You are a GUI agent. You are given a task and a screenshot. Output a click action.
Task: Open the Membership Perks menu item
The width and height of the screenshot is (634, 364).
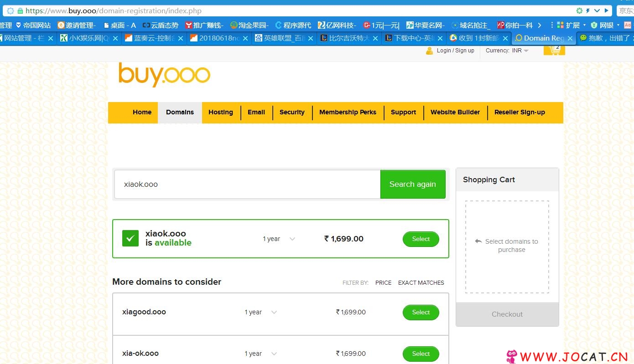point(348,112)
